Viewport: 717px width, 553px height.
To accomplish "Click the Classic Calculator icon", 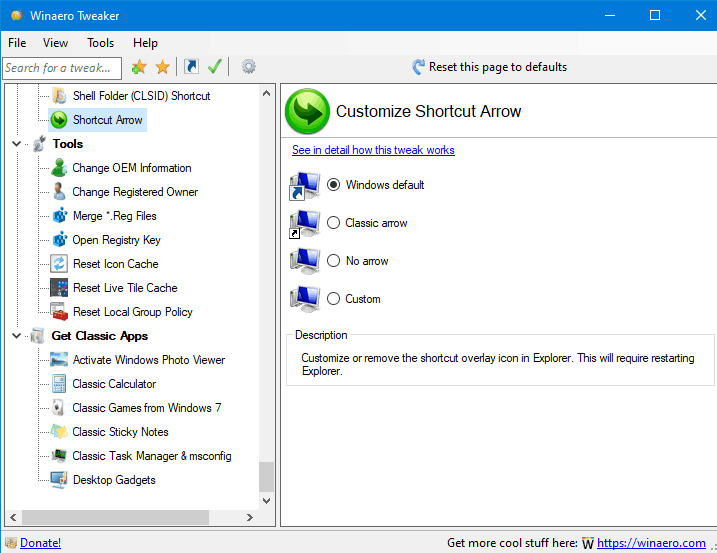I will (59, 384).
